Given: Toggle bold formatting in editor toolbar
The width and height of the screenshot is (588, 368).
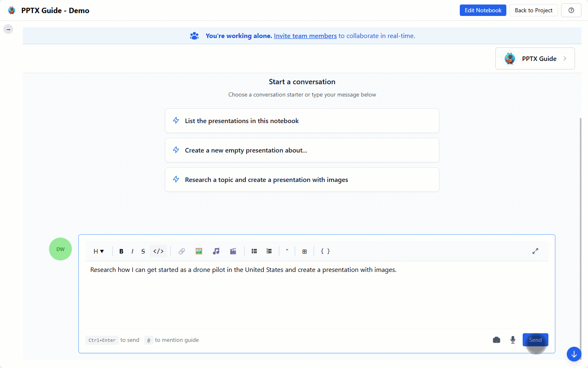Looking at the screenshot, I should (x=121, y=251).
